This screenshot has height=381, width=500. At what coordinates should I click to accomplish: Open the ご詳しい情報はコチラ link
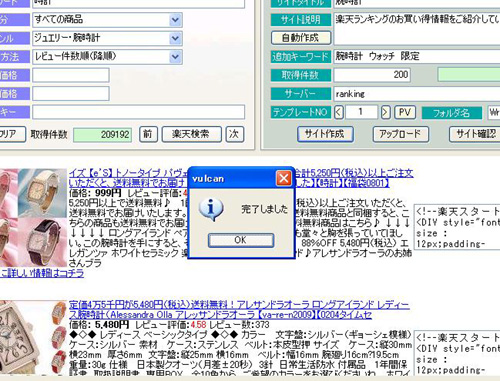(42, 273)
